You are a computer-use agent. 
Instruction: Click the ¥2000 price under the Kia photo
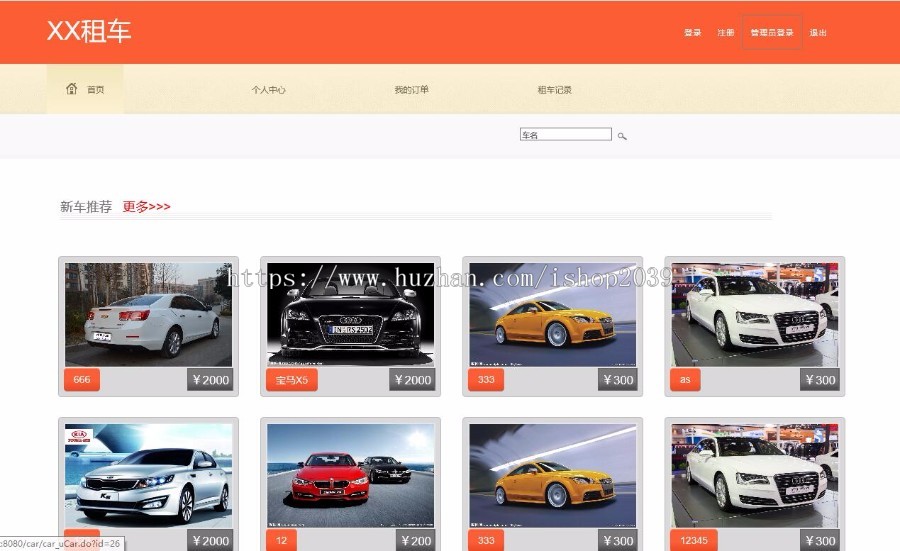coord(210,540)
